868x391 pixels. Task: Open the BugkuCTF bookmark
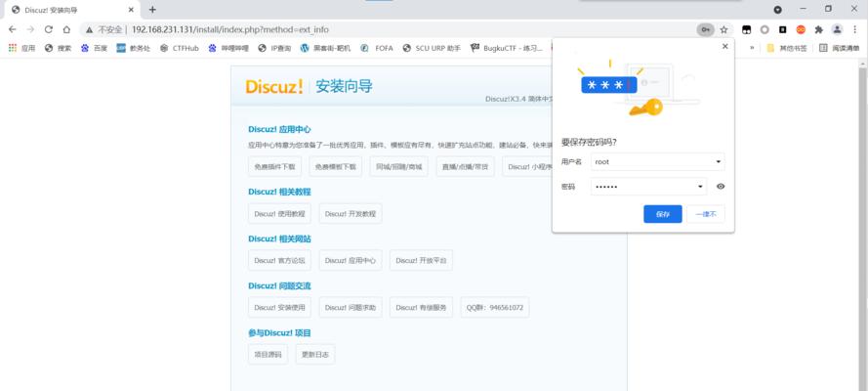pyautogui.click(x=507, y=48)
